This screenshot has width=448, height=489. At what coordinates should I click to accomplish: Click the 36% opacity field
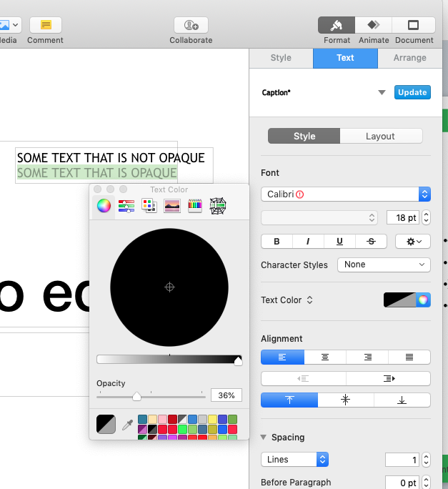[x=227, y=395]
